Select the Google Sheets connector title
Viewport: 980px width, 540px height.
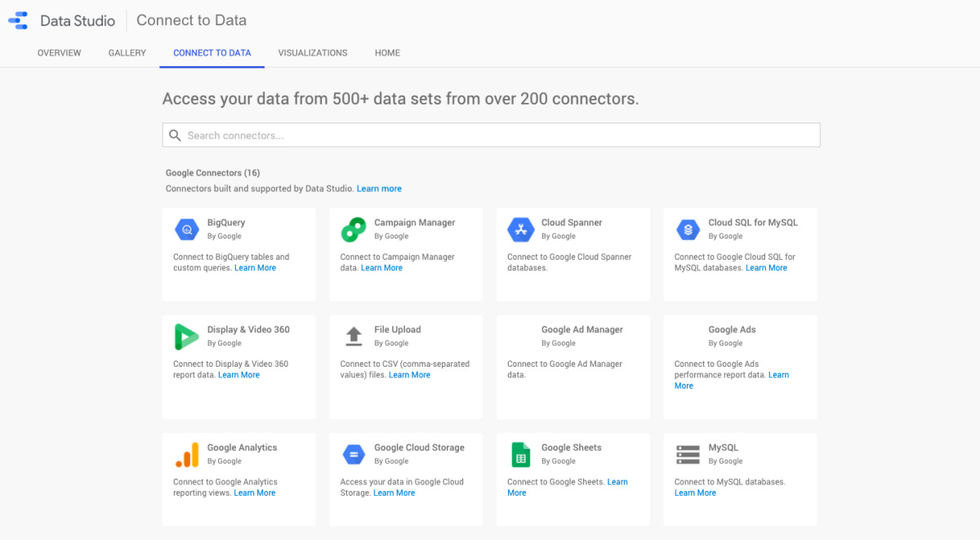(x=572, y=447)
